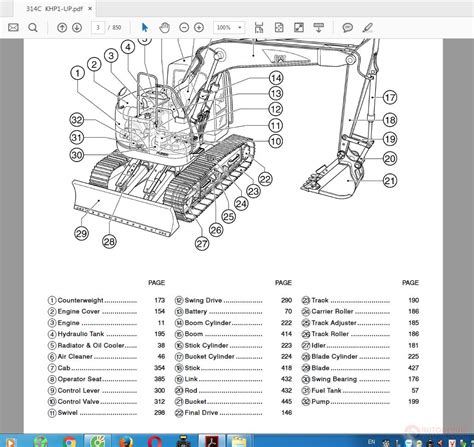Image resolution: width=474 pixels, height=447 pixels.
Task: Select the fit one full page icon
Action: click(x=279, y=27)
